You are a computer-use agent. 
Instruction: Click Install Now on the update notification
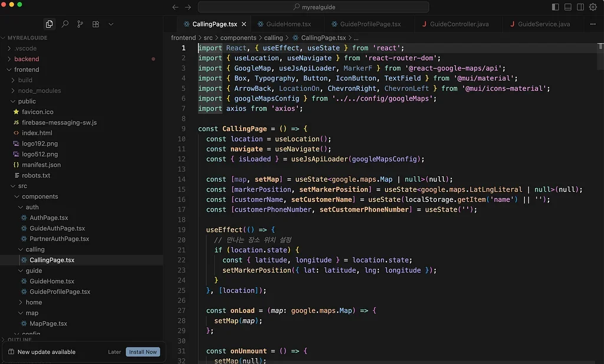[143, 352]
